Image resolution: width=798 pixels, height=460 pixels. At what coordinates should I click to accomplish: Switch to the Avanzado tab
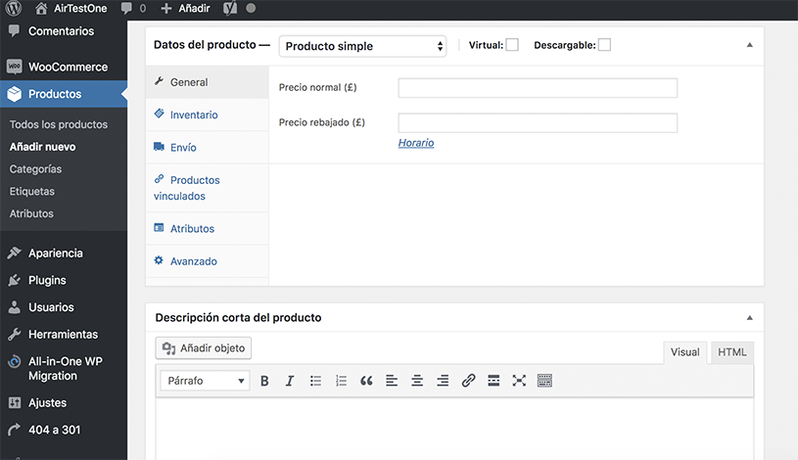point(207,261)
